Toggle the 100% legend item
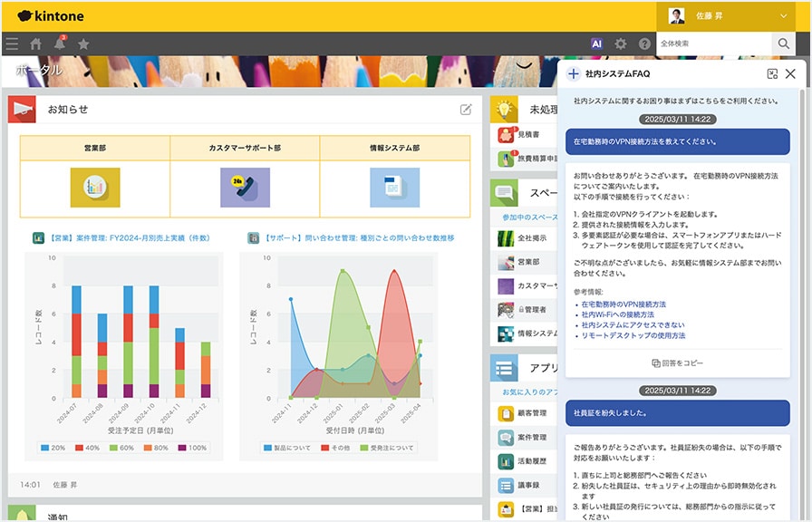This screenshot has height=522, width=812. tap(192, 448)
